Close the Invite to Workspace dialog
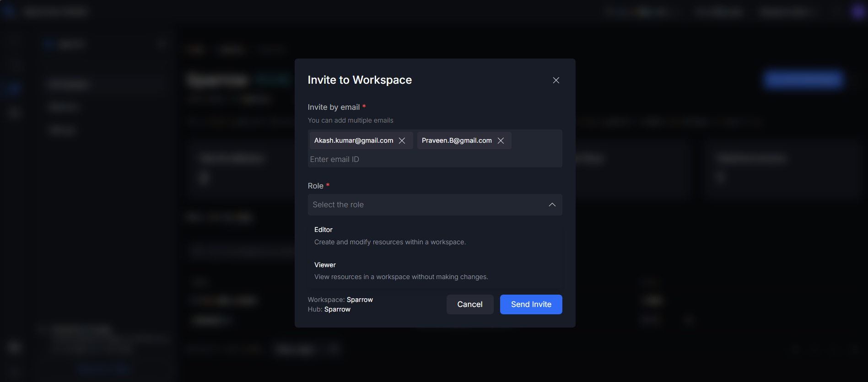Image resolution: width=868 pixels, height=382 pixels. point(556,81)
